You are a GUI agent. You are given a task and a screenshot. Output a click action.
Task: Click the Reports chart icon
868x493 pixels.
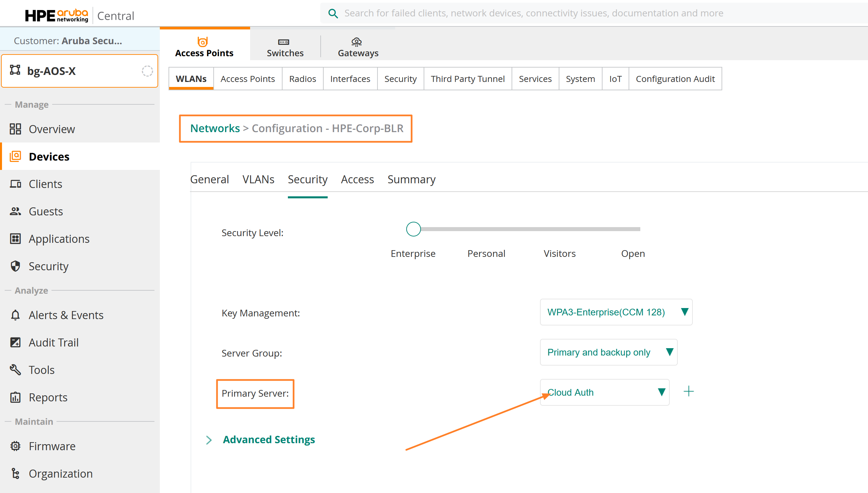click(15, 397)
